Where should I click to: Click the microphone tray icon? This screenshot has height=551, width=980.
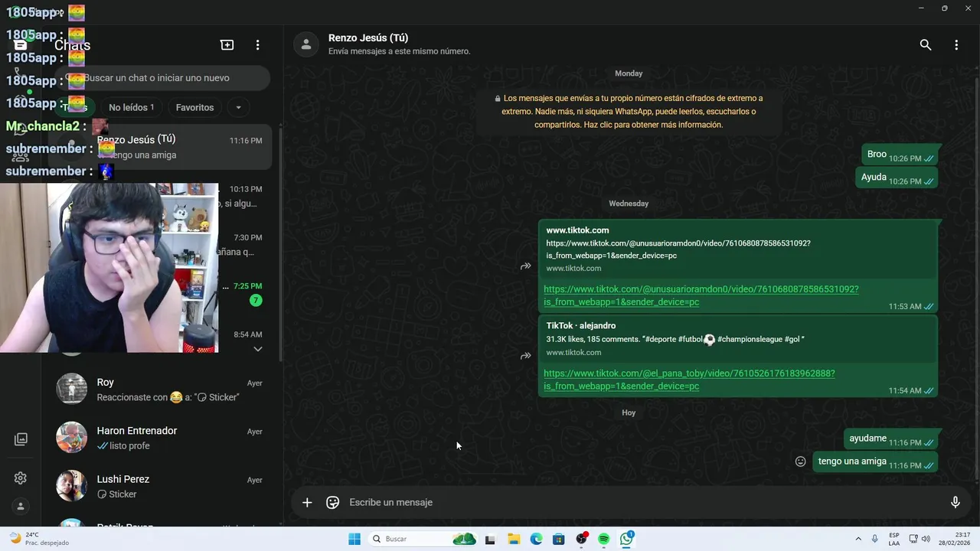point(875,539)
